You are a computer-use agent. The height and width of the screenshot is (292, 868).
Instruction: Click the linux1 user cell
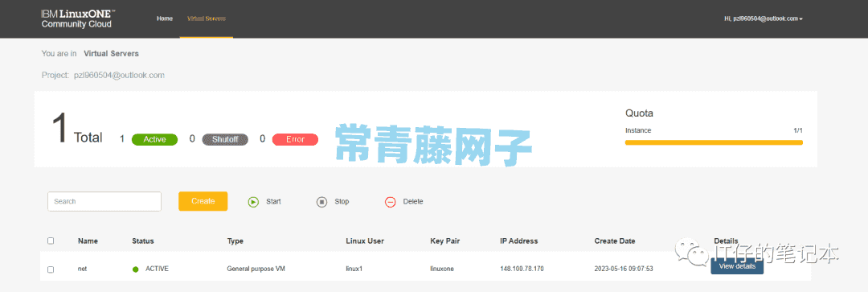[354, 269]
